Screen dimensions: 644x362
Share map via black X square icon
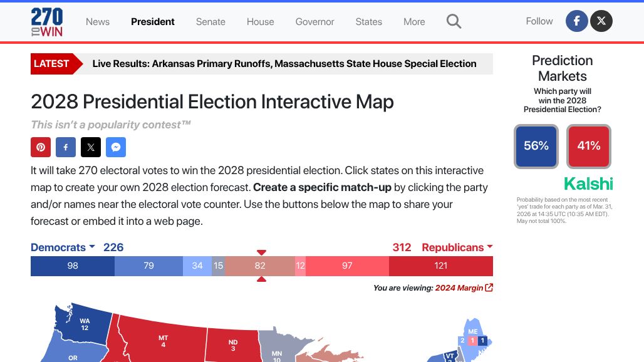pos(91,147)
